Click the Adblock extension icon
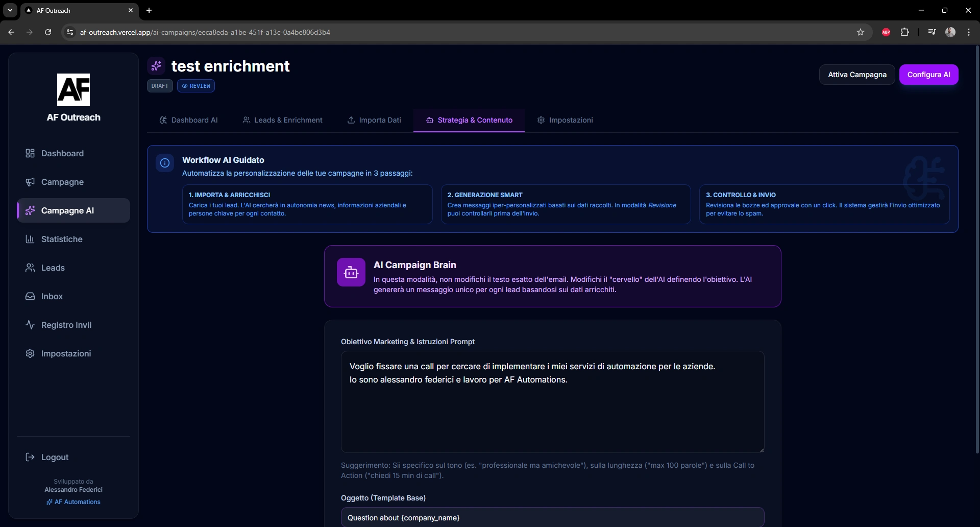Viewport: 980px width, 527px height. [886, 32]
